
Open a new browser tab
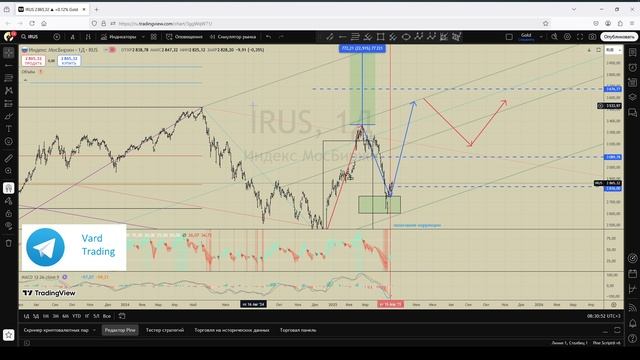tap(97, 9)
